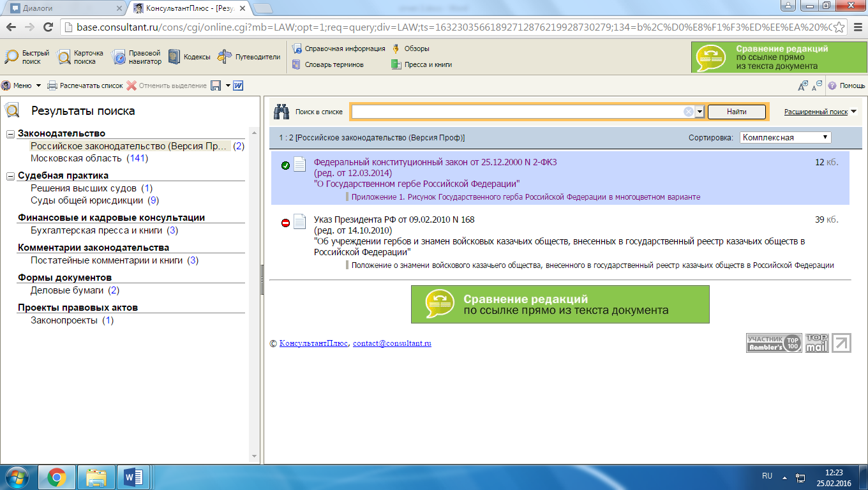Click Финансовые и кадровые консультации heading
The height and width of the screenshot is (490, 868).
point(112,218)
